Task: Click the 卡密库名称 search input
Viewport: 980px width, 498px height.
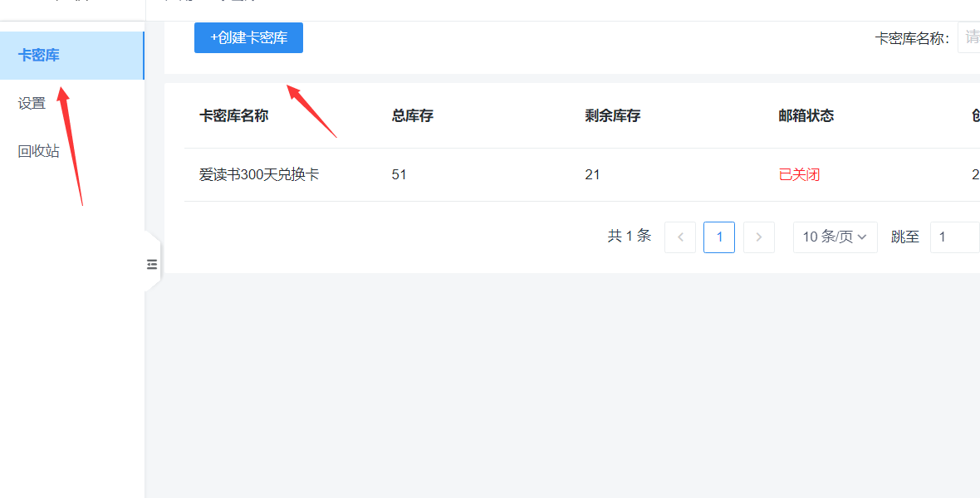Action: [x=968, y=37]
